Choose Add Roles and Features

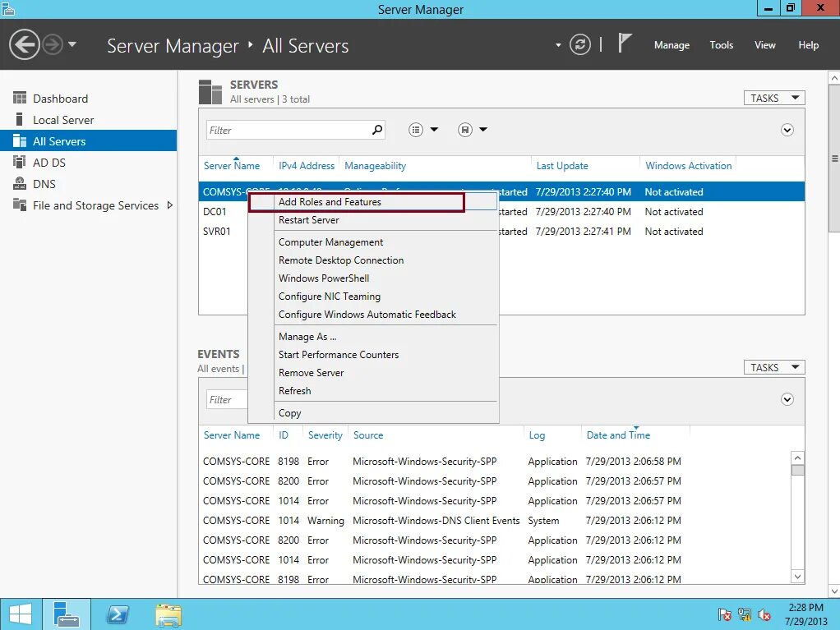(x=373, y=202)
